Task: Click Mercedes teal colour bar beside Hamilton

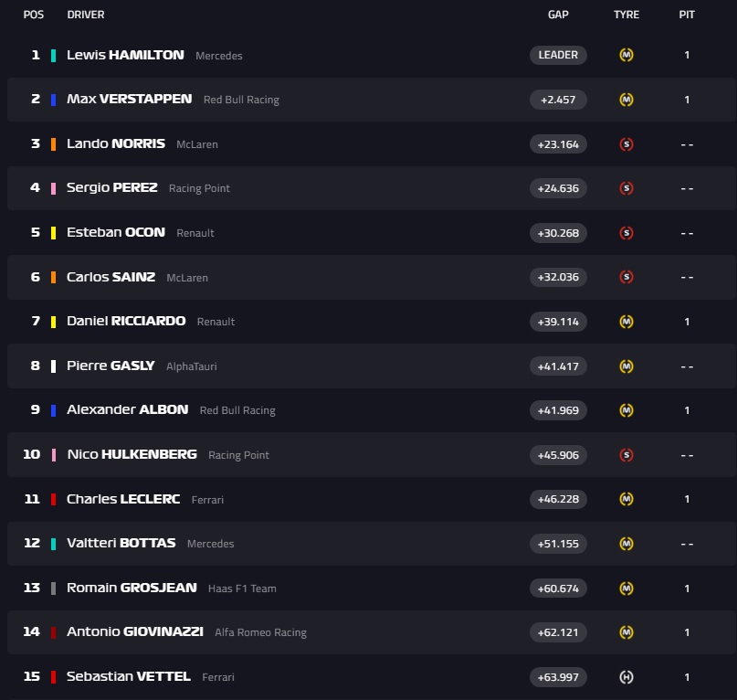Action: point(54,55)
